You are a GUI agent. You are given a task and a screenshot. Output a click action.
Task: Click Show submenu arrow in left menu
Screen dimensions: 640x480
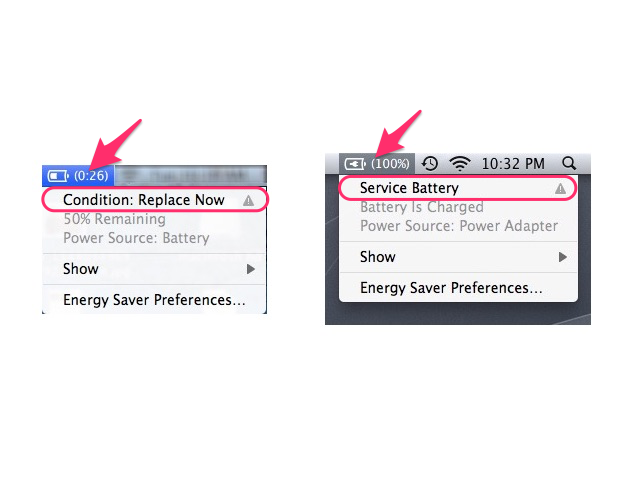(251, 269)
